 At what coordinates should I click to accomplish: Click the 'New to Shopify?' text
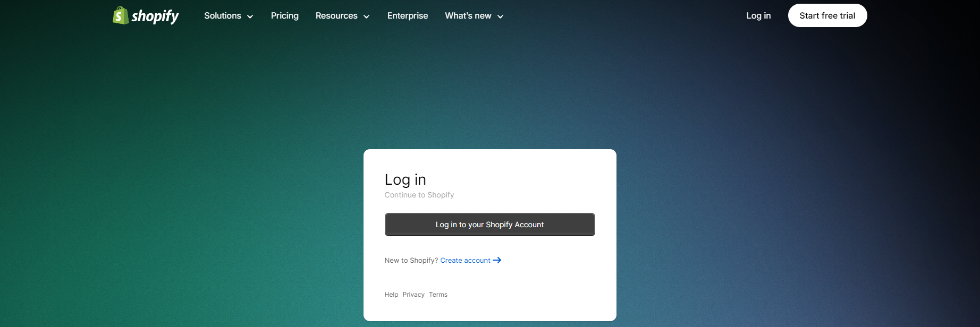pyautogui.click(x=411, y=261)
